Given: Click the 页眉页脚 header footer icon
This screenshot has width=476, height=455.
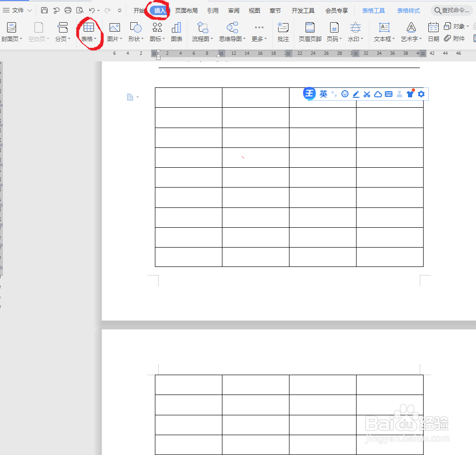Looking at the screenshot, I should coord(310,27).
